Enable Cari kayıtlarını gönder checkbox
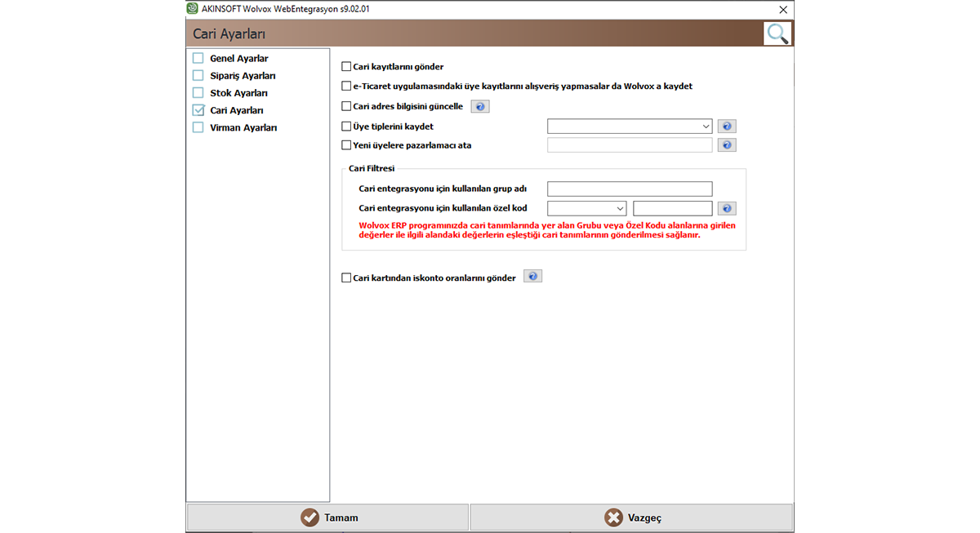980x533 pixels. click(x=346, y=67)
